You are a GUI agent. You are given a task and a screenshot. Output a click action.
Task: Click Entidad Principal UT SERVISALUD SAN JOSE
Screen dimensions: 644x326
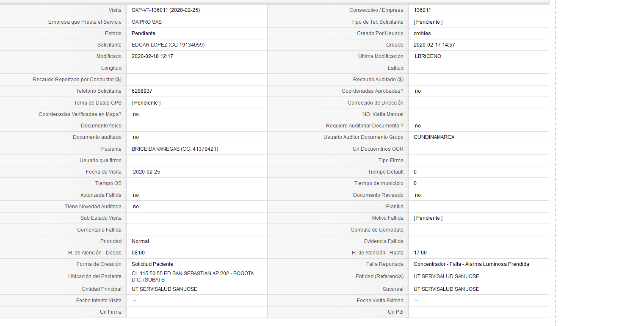pos(164,289)
